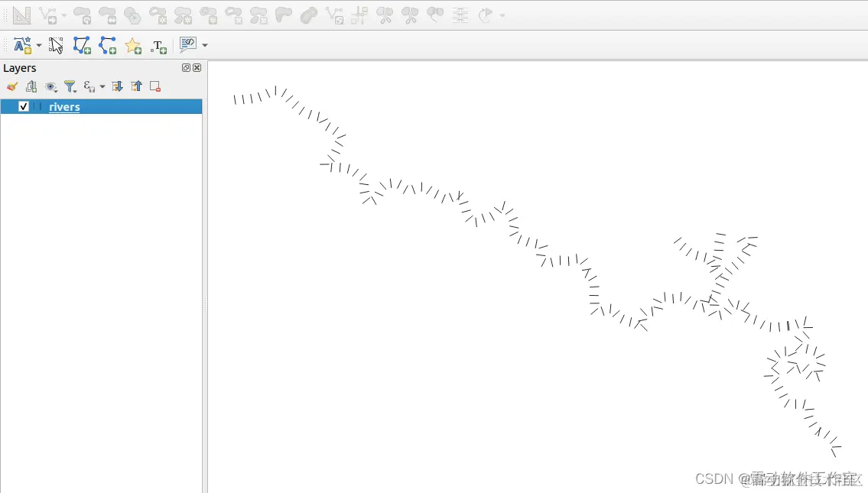
Task: Select the Scale Feature tool
Action: [x=107, y=15]
